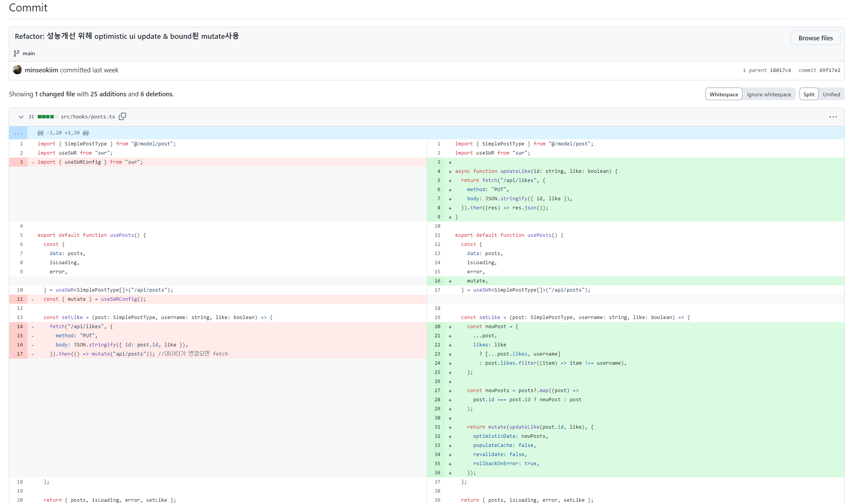Open the minseokiim author profile link

(x=41, y=70)
